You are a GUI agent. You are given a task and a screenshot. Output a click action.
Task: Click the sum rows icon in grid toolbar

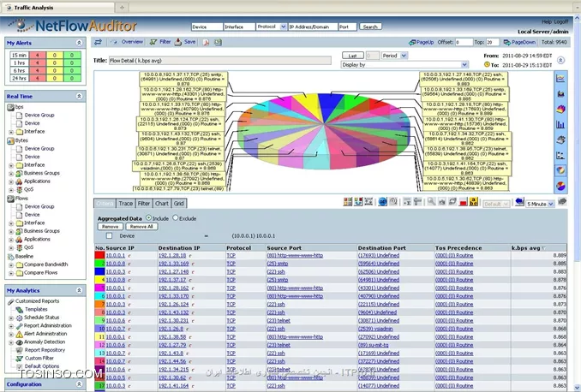(x=407, y=202)
